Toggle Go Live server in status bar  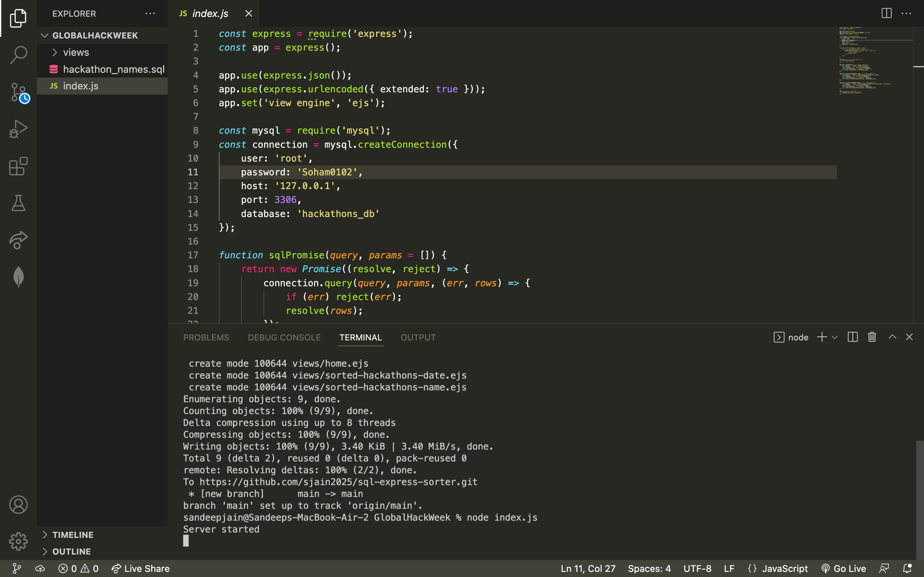(x=844, y=569)
